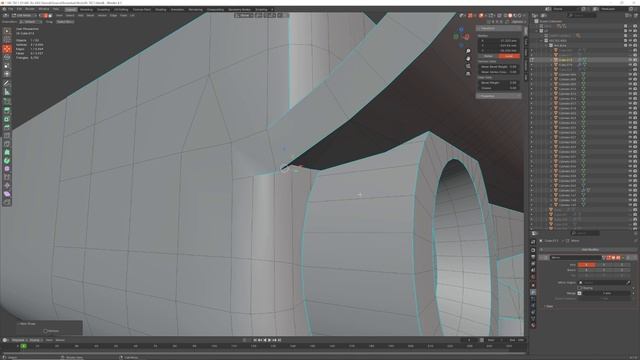Open the Edit menu
Image resolution: width=640 pixels, height=360 pixels.
pyautogui.click(x=19, y=9)
